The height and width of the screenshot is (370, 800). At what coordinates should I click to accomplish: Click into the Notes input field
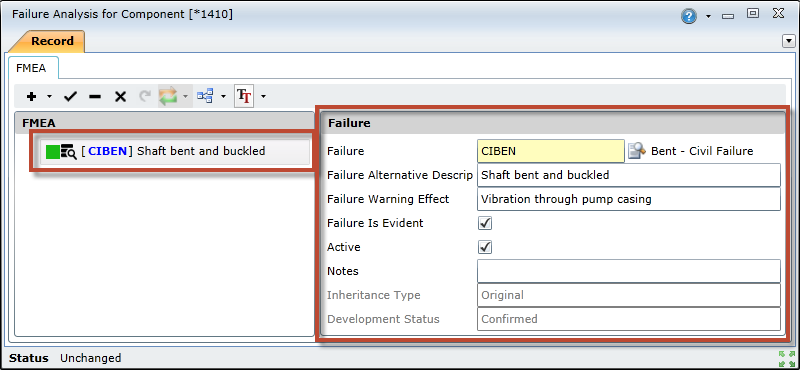629,271
